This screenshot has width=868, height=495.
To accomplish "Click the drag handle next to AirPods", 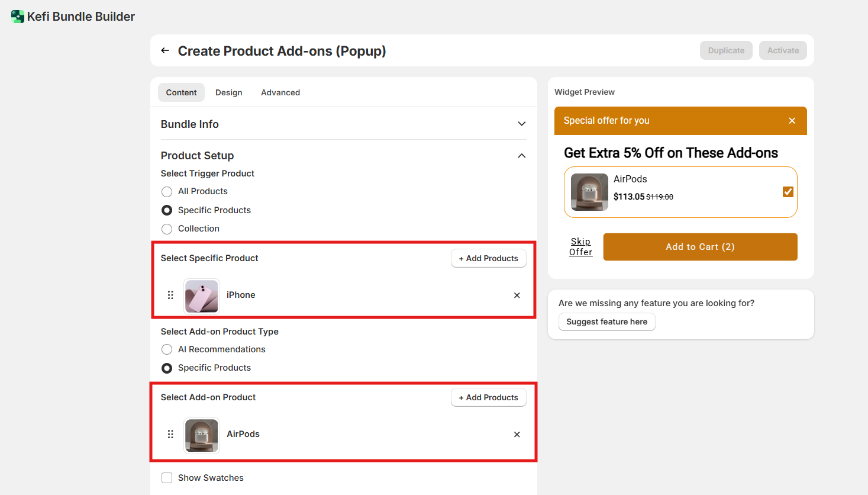I will tap(170, 434).
